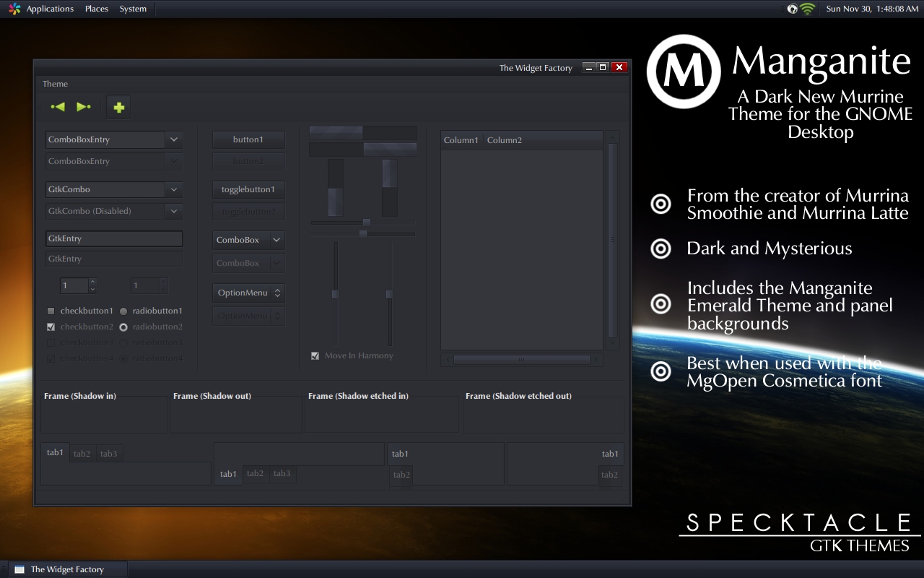Viewport: 924px width, 578px height.
Task: Switch to tab2 in bottom-tab notebook
Action: tap(255, 473)
